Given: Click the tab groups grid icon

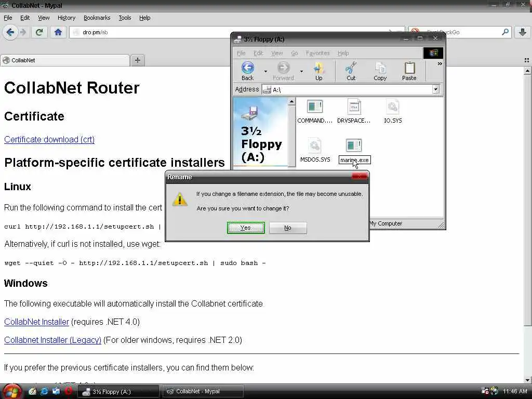Looking at the screenshot, I should tap(527, 60).
